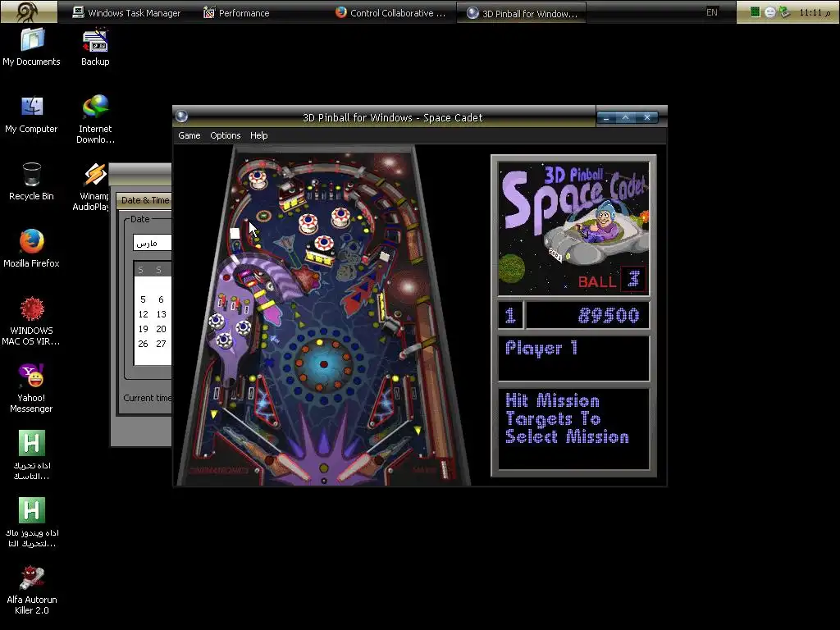840x630 pixels.
Task: Click the 3D Pinball window title bar
Action: 393,117
